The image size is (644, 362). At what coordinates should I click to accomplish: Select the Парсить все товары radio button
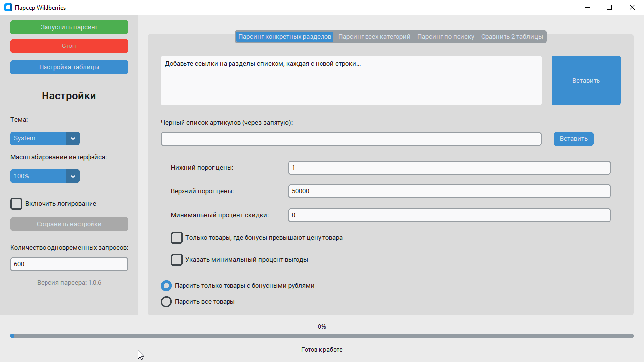coord(166,302)
